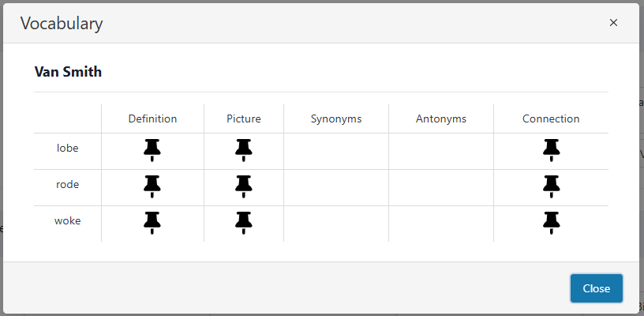This screenshot has height=316, width=644.
Task: Dismiss the Vocabulary dialog with the X
Action: (x=613, y=23)
